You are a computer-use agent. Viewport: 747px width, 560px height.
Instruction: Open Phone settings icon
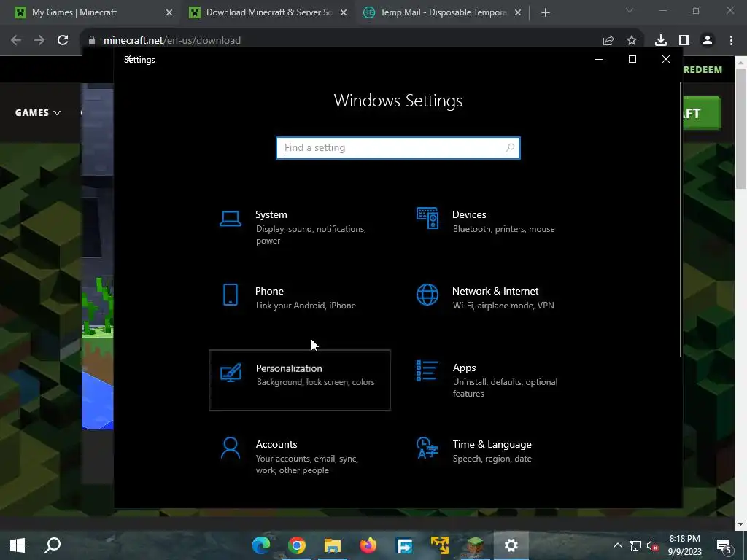pyautogui.click(x=230, y=295)
